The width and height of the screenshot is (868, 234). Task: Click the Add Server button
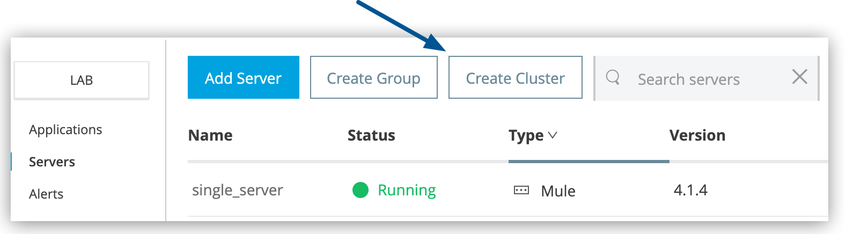coord(243,77)
